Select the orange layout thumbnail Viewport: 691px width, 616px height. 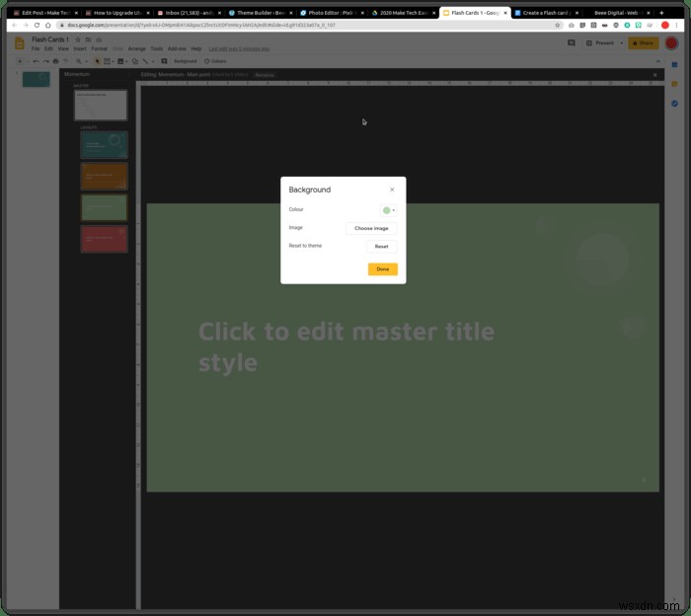click(104, 177)
